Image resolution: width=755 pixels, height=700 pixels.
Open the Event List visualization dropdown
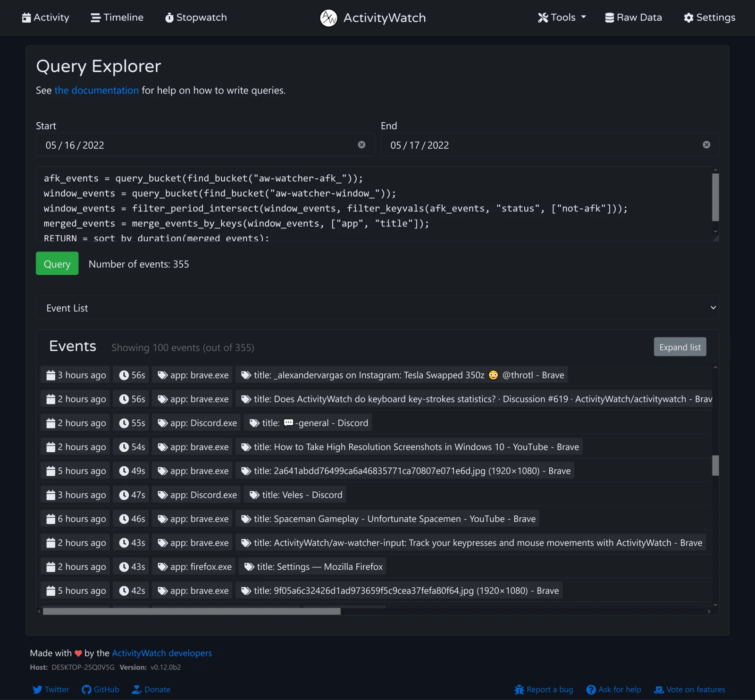click(377, 308)
